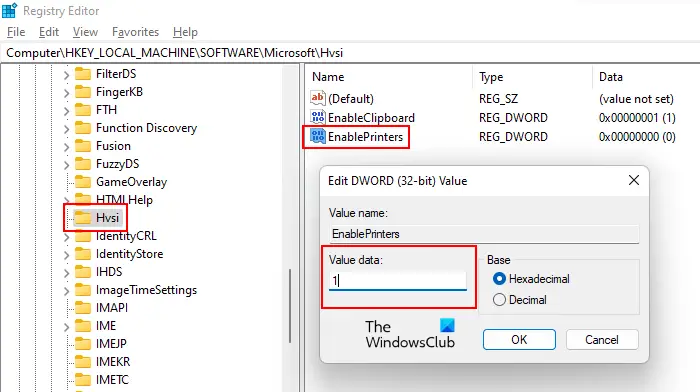Expand the FilterDS tree node

tap(66, 75)
